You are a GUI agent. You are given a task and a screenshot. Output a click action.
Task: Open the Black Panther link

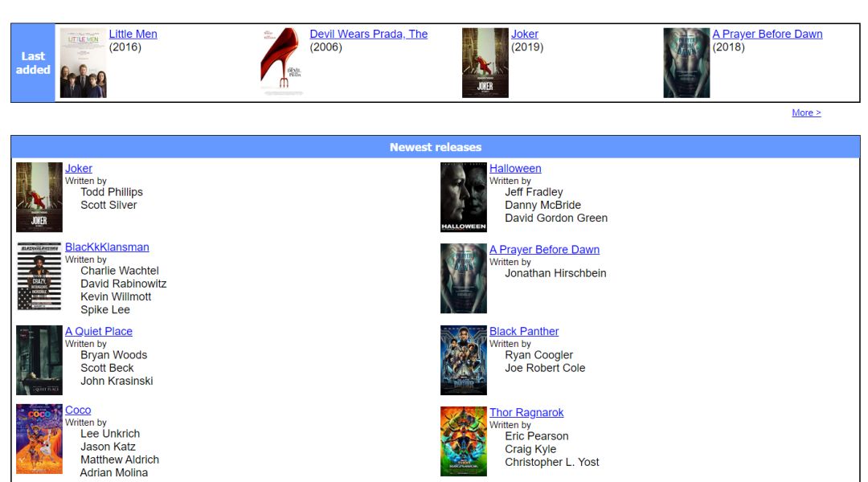(x=524, y=331)
